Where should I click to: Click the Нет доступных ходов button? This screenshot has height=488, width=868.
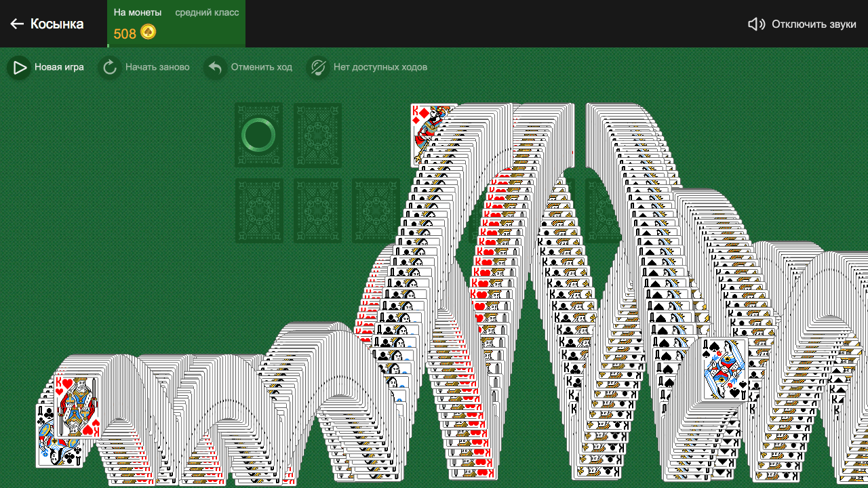[379, 67]
